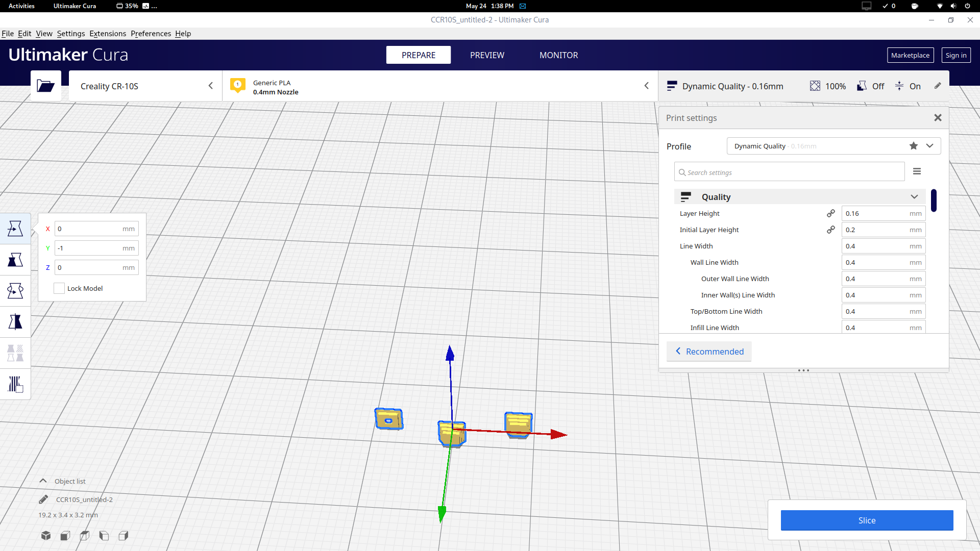Switch to top view camera icon
The height and width of the screenshot is (551, 980).
point(85,535)
